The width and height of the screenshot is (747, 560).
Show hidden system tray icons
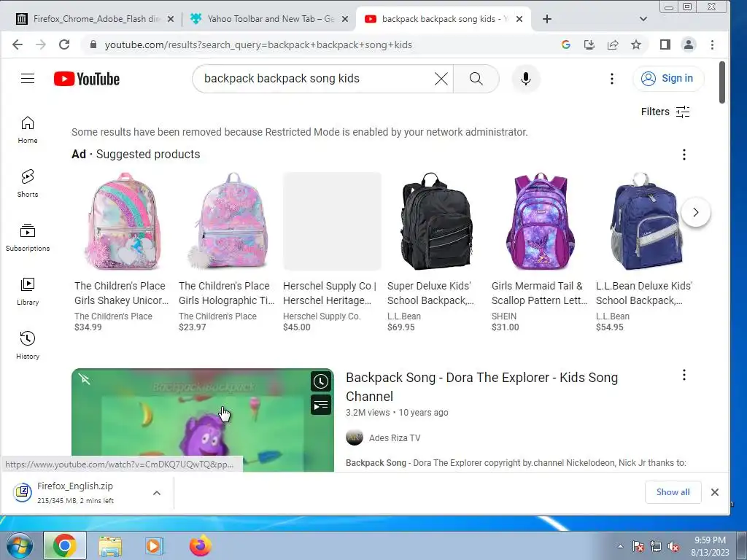click(x=620, y=546)
